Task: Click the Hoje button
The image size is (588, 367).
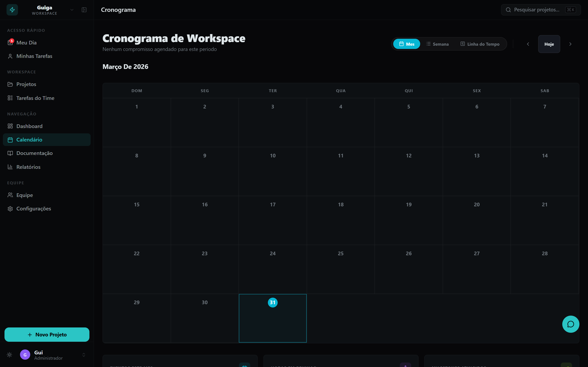Action: pos(549,44)
